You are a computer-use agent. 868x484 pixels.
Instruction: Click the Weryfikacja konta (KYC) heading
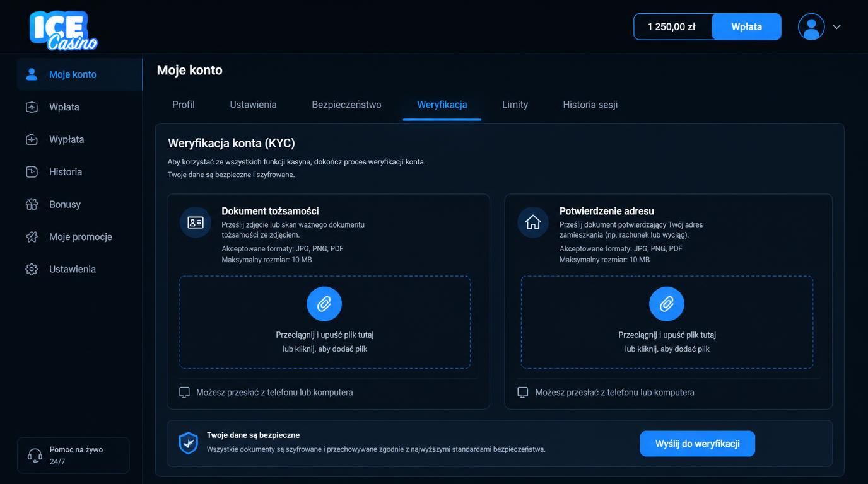point(232,143)
